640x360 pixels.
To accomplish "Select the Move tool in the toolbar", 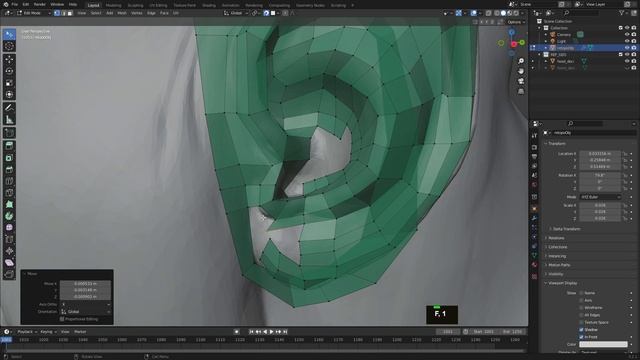I will point(9,60).
